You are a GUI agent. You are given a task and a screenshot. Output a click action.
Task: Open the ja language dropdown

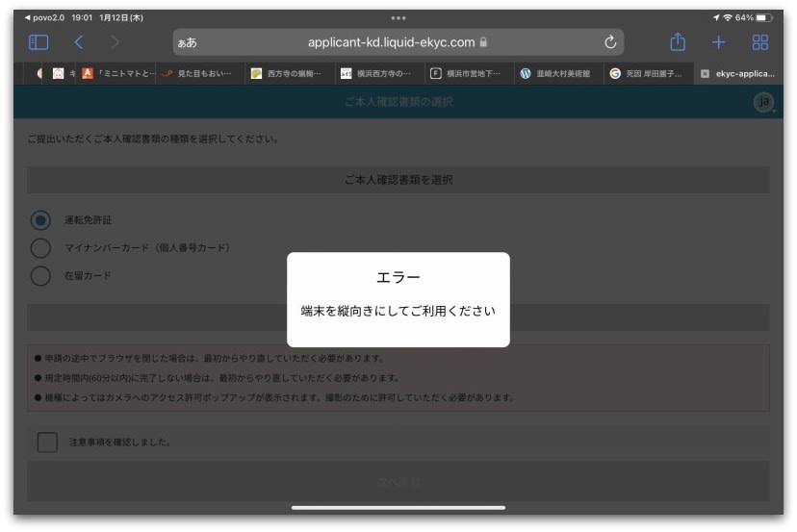pyautogui.click(x=764, y=102)
